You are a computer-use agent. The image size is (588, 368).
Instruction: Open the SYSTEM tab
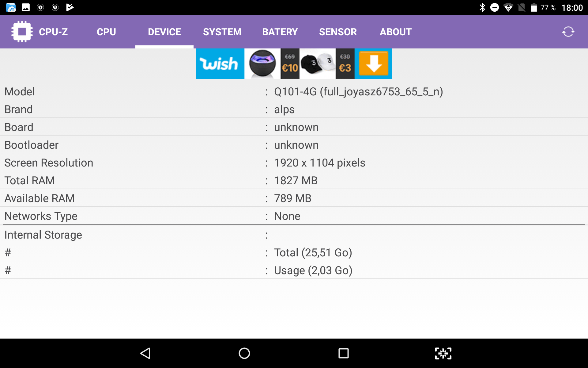pyautogui.click(x=222, y=32)
